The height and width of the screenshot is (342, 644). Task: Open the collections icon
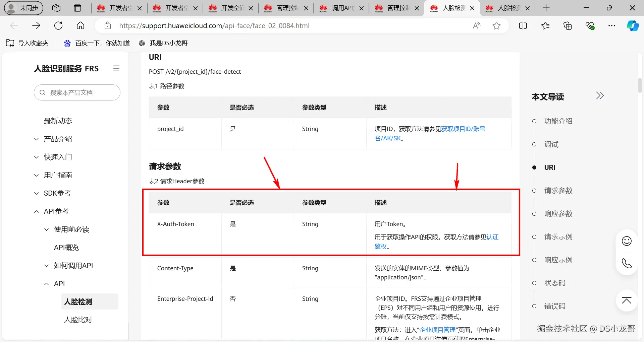(568, 25)
